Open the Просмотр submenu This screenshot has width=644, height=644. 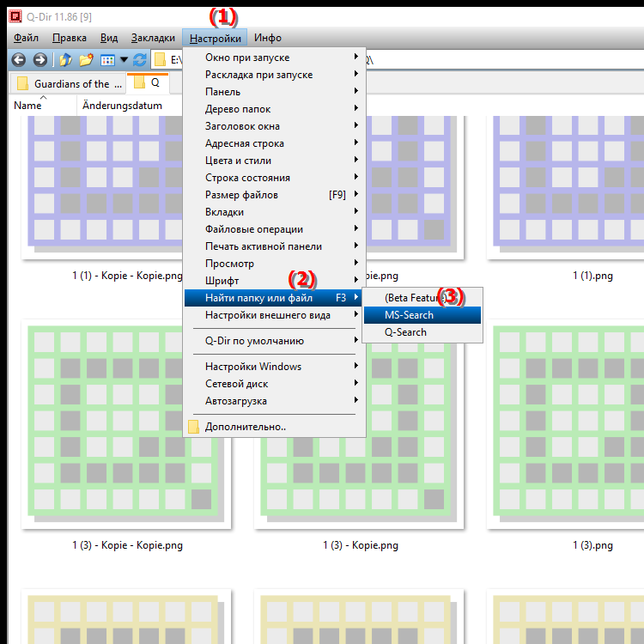point(274,264)
